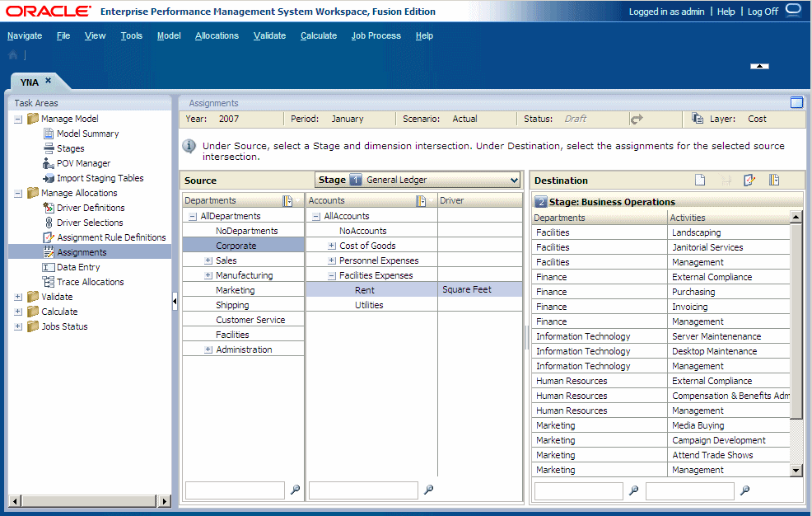Click the home icon below the Navigate menu
The image size is (812, 516).
click(x=12, y=54)
